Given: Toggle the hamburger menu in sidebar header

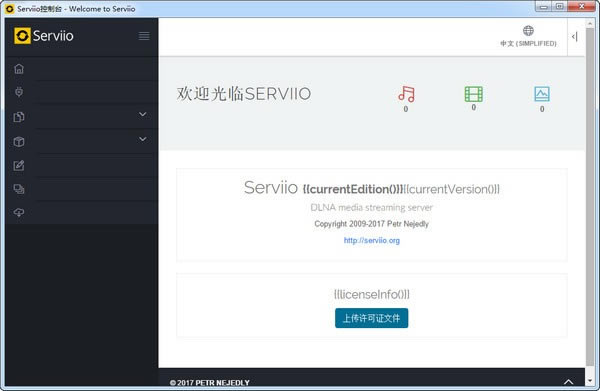Looking at the screenshot, I should pyautogui.click(x=144, y=36).
